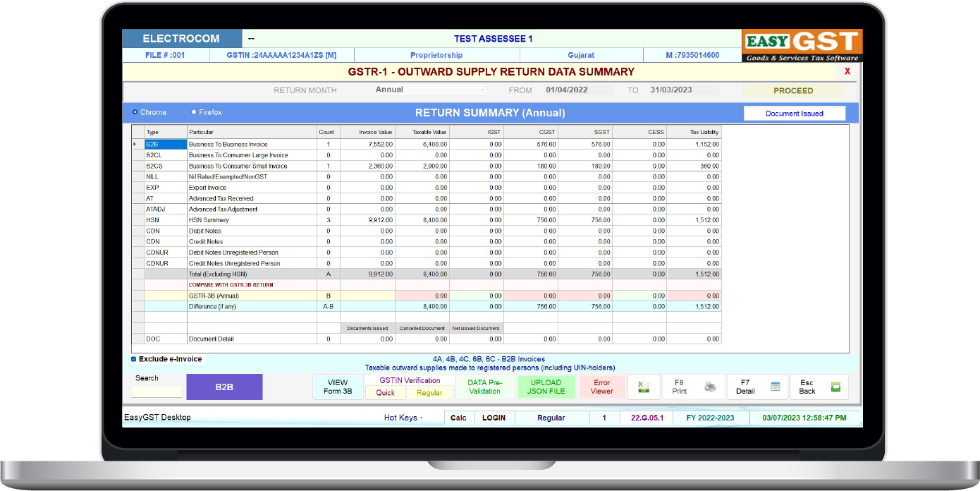Click the Esc Back green arrow icon
The height and width of the screenshot is (491, 980).
[x=835, y=387]
